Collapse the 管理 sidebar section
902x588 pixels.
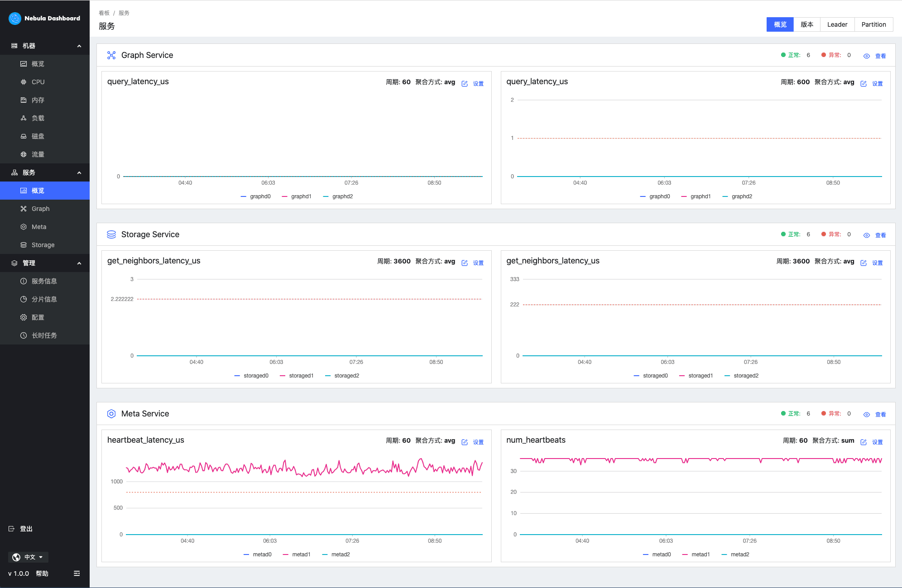pyautogui.click(x=79, y=263)
